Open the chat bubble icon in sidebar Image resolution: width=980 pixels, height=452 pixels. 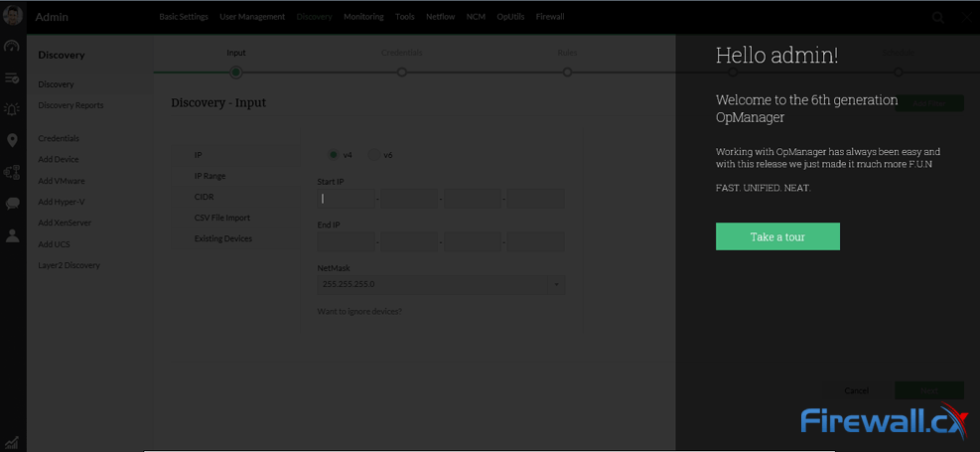[x=12, y=204]
